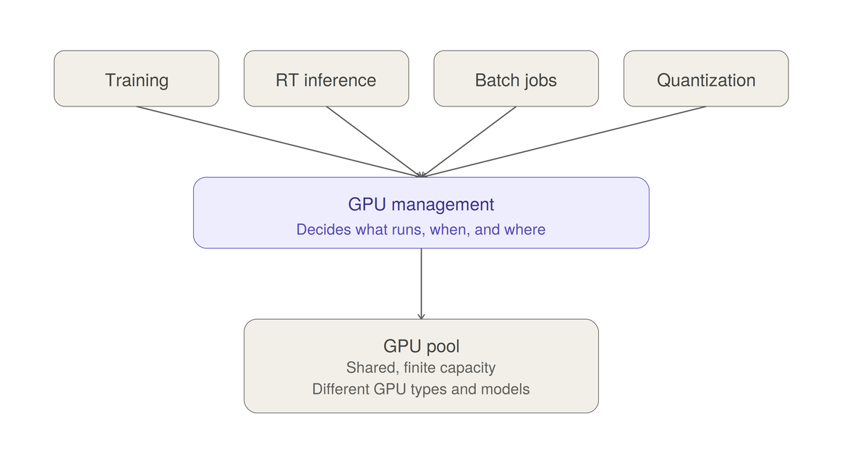Screen dimensions: 868x456
Task: Click the 'GPU pool' heading
Action: (x=421, y=347)
